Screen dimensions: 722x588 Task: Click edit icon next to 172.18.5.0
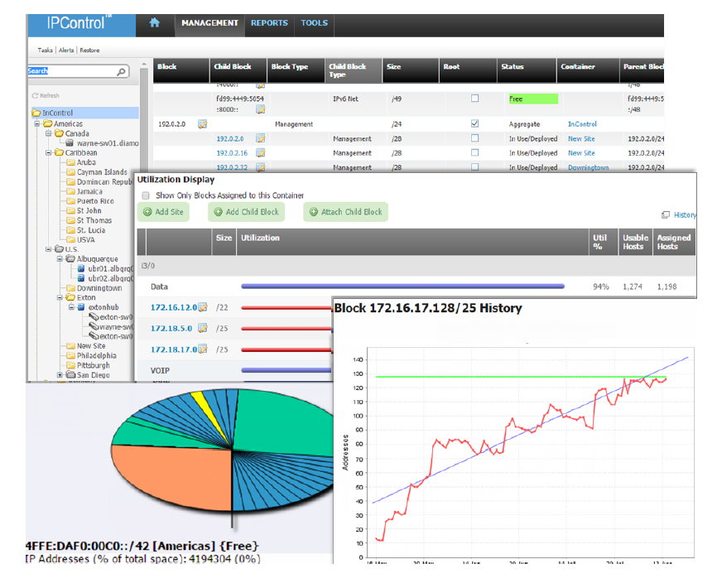pos(202,329)
